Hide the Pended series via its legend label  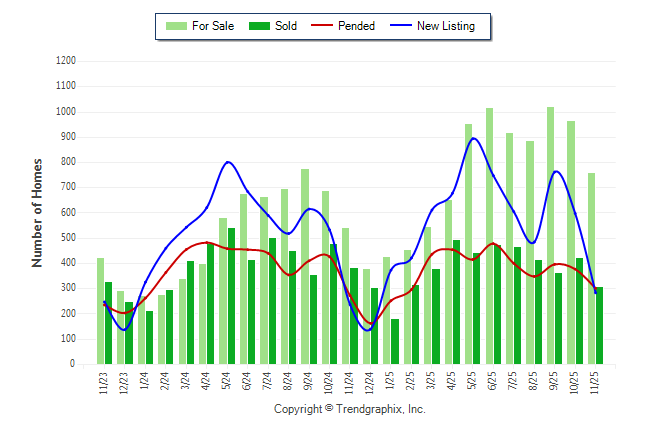[357, 26]
